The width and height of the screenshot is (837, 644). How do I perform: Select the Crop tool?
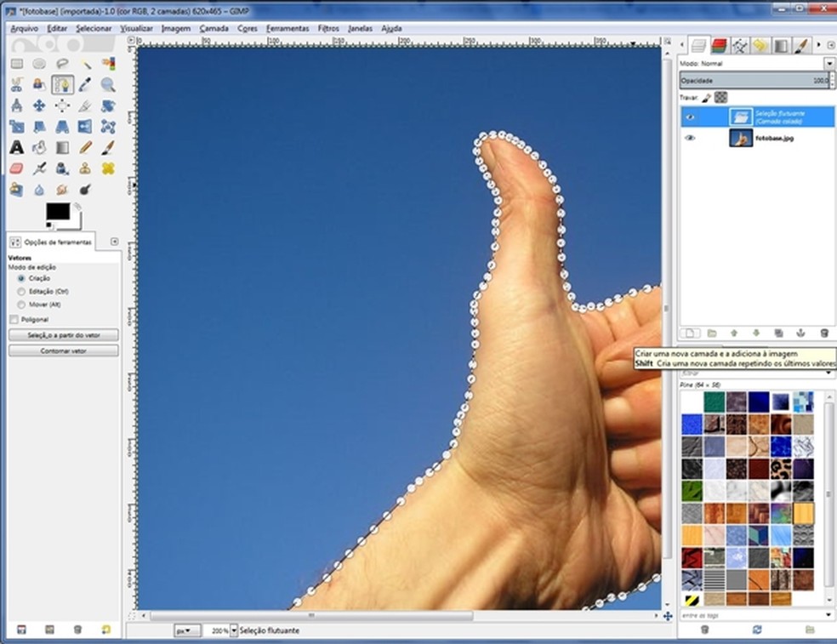tap(85, 105)
